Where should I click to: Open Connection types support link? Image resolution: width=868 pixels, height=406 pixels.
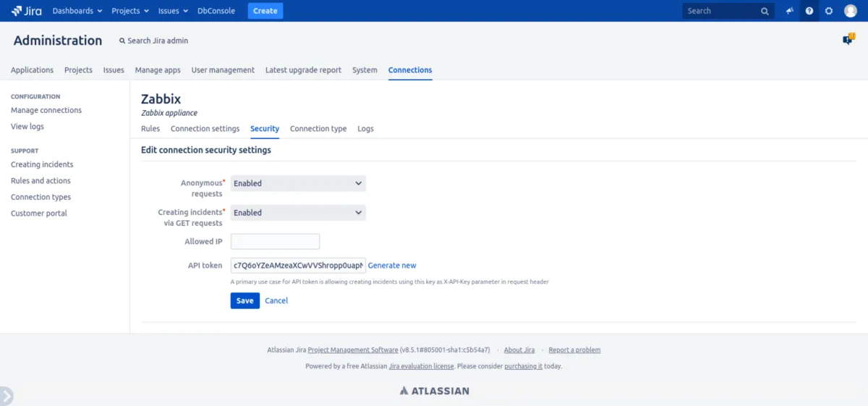tap(41, 197)
